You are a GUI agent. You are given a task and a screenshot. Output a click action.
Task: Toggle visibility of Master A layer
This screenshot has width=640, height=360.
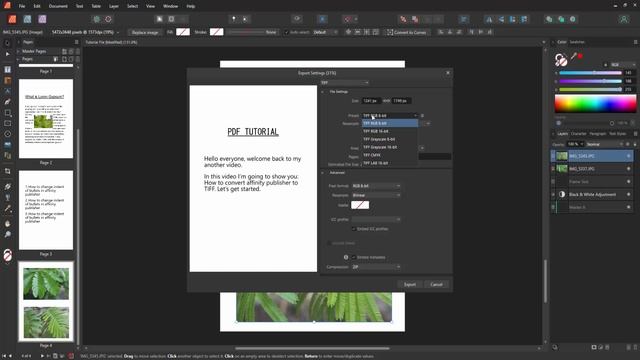click(629, 207)
